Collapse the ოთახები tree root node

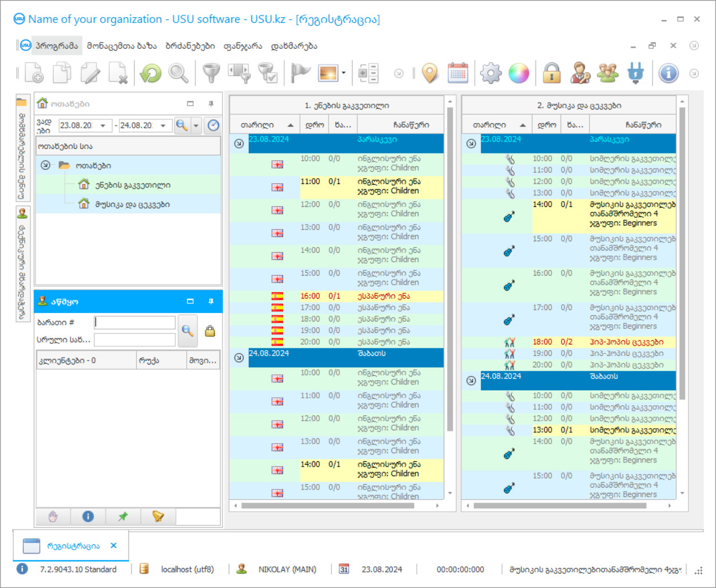45,165
